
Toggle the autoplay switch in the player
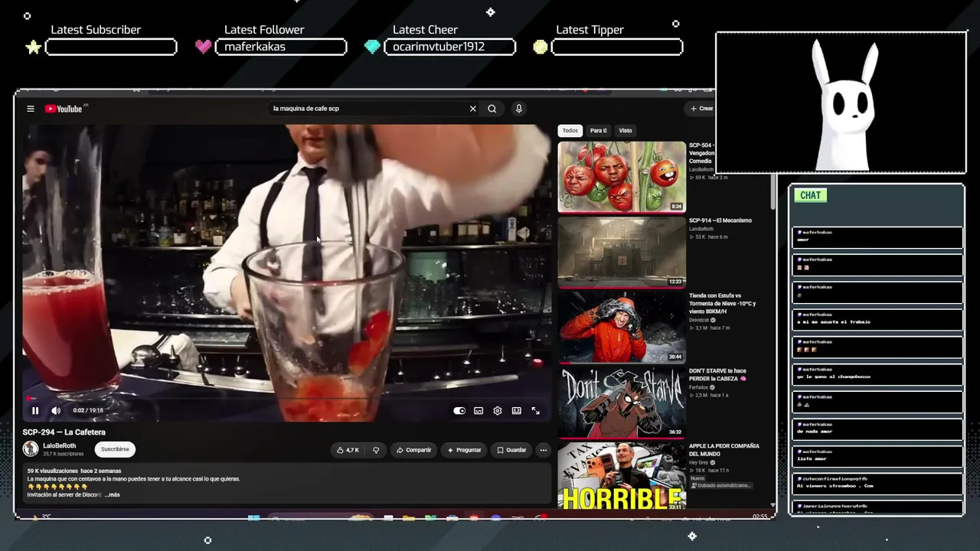point(459,411)
